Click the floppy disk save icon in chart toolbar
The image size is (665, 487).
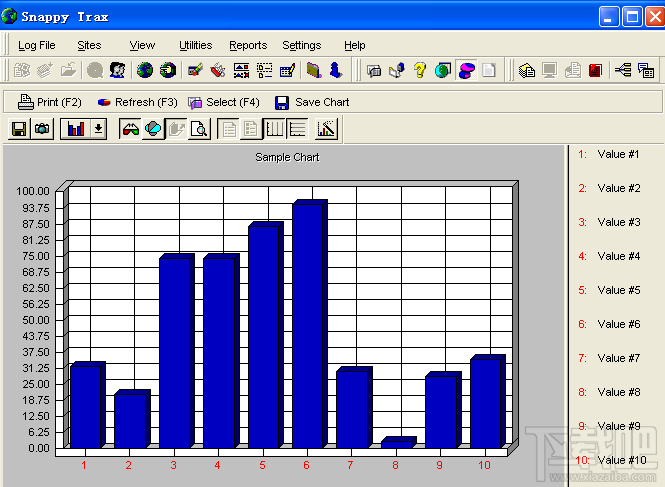[18, 129]
